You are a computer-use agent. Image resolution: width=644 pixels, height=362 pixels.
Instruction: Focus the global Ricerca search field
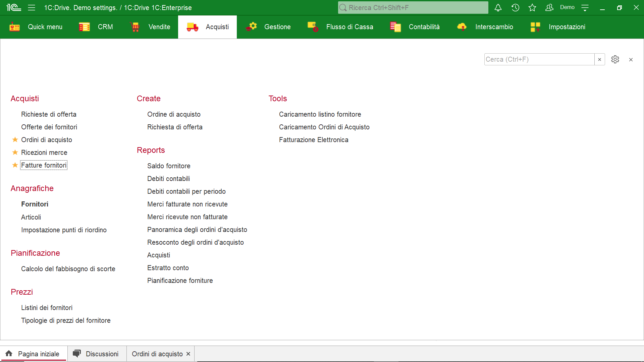click(x=413, y=7)
